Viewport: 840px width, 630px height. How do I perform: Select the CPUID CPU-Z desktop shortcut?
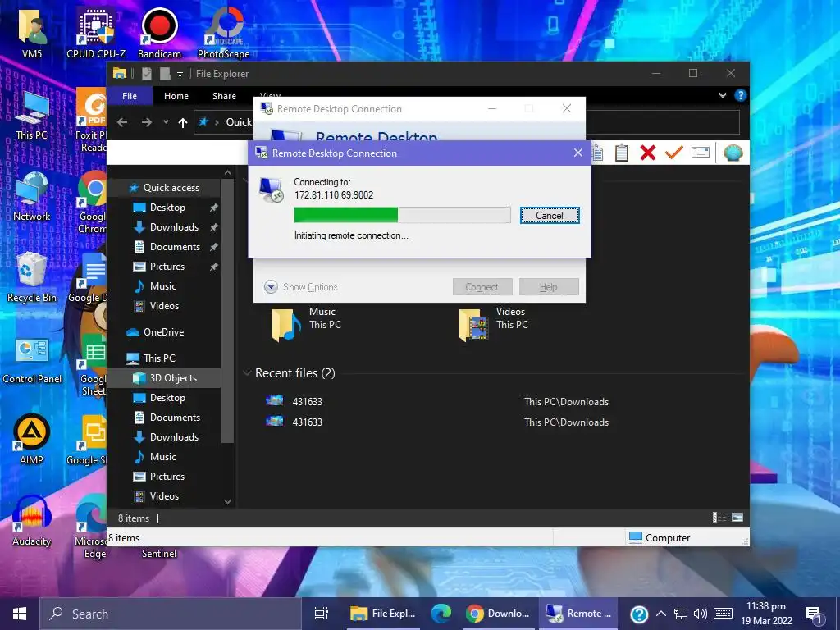pyautogui.click(x=96, y=33)
